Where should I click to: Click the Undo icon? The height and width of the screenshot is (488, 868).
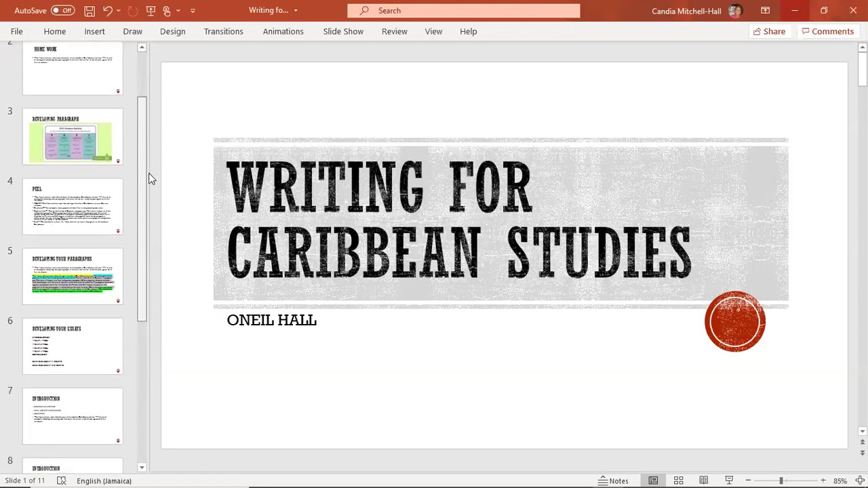pyautogui.click(x=107, y=10)
